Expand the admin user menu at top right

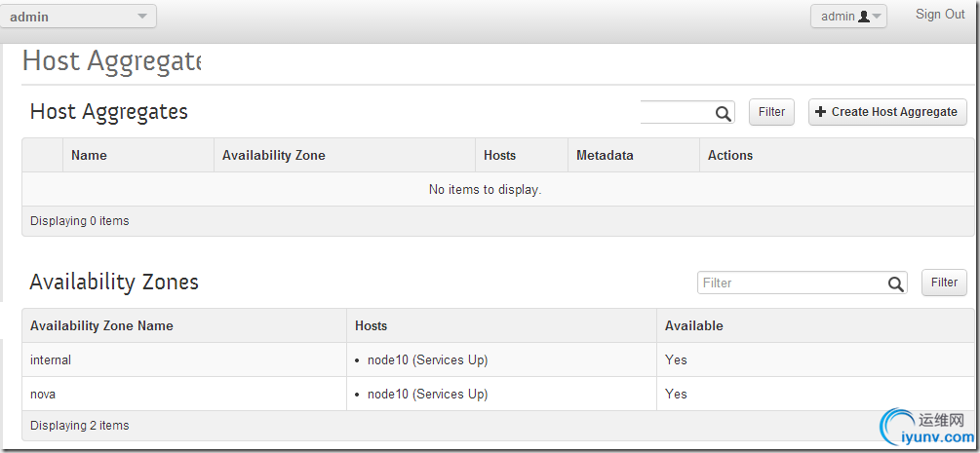click(x=848, y=17)
